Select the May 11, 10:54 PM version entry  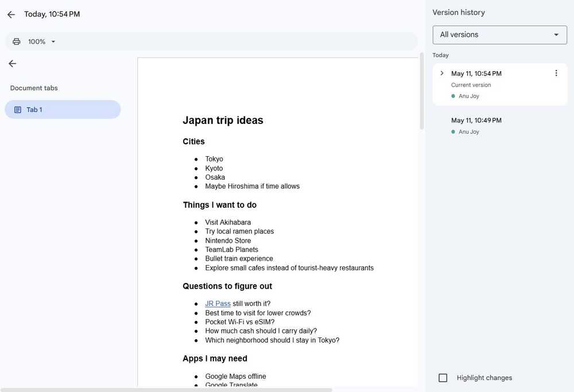pyautogui.click(x=500, y=84)
